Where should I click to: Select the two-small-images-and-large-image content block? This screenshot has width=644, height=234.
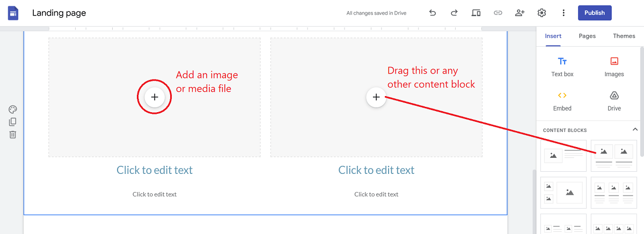coord(563,193)
